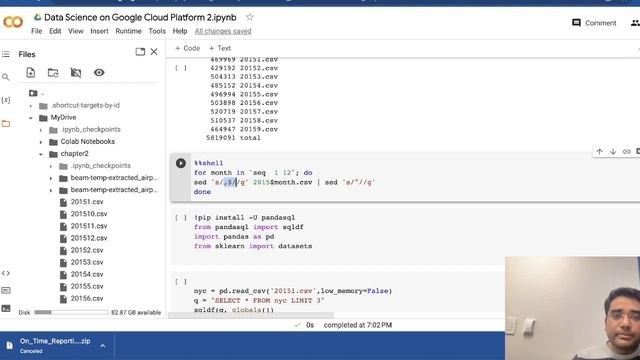Open the share people icon
This screenshot has width=640, height=360.
click(x=635, y=23)
